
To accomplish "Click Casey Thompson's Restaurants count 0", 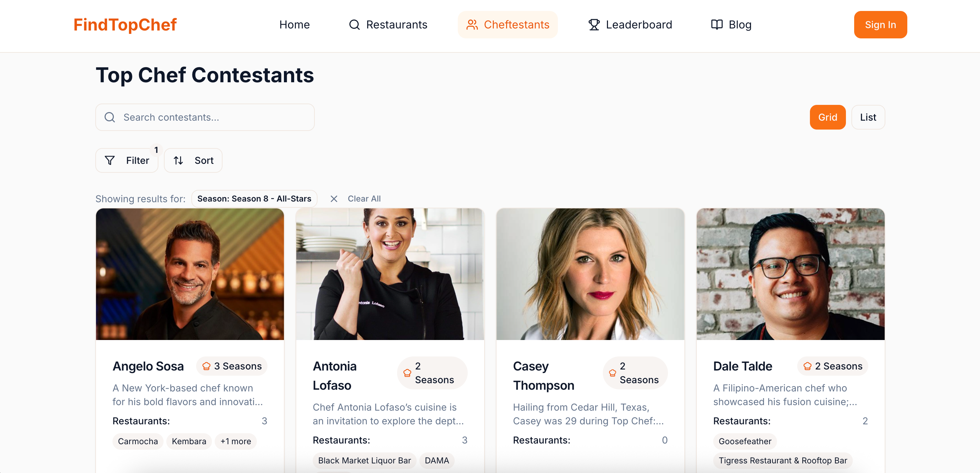I will pos(664,440).
